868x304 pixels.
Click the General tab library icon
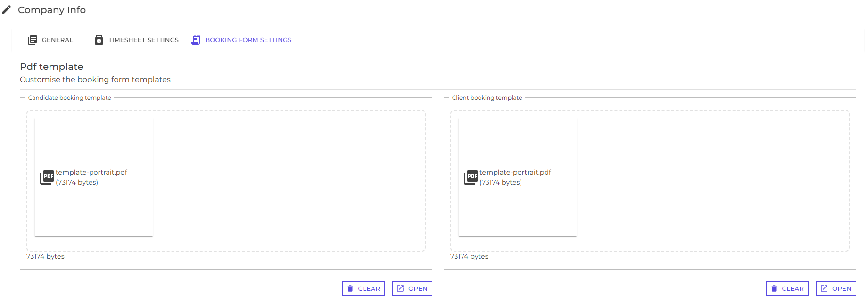tap(33, 40)
